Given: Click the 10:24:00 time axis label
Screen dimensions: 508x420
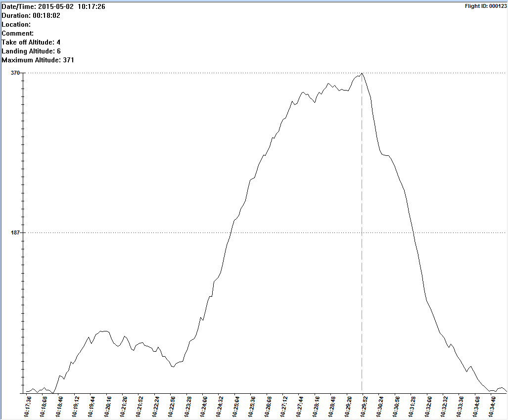Looking at the screenshot, I should point(204,407).
